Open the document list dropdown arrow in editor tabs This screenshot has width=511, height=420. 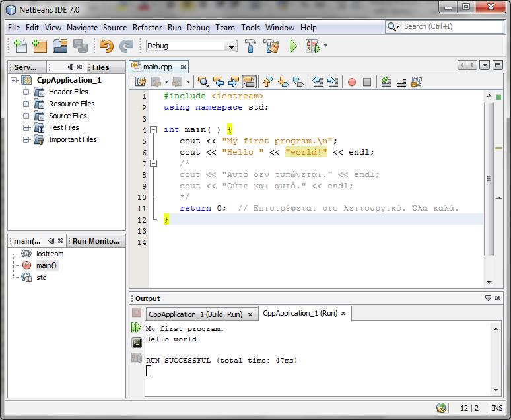[x=485, y=65]
